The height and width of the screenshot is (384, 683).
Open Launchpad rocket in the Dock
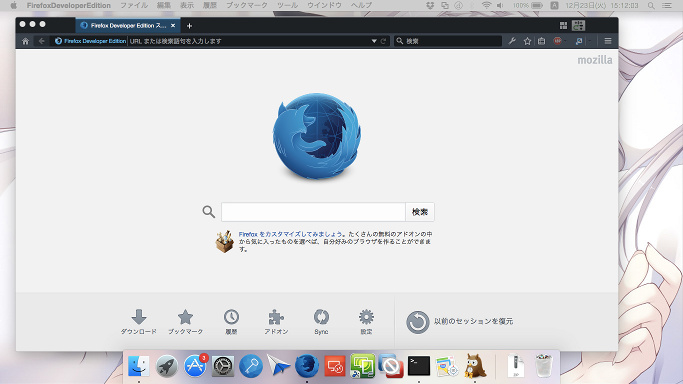point(167,366)
